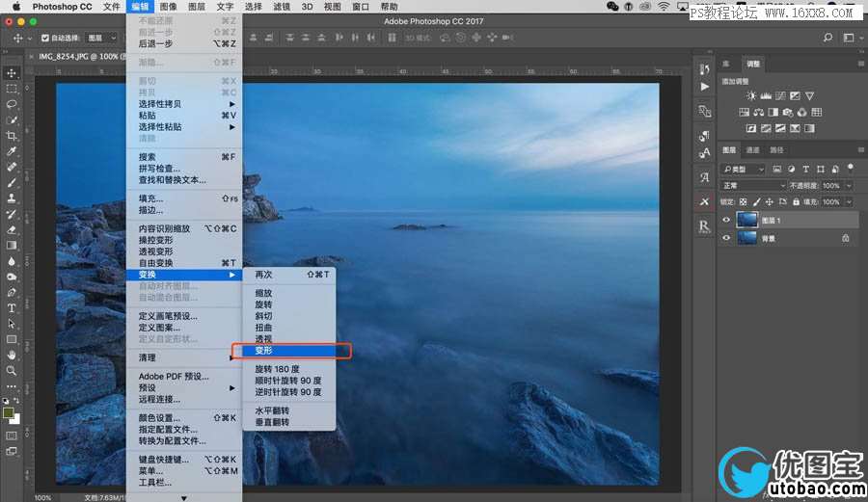Click the background color swatch
This screenshot has height=502, width=868.
[16, 420]
